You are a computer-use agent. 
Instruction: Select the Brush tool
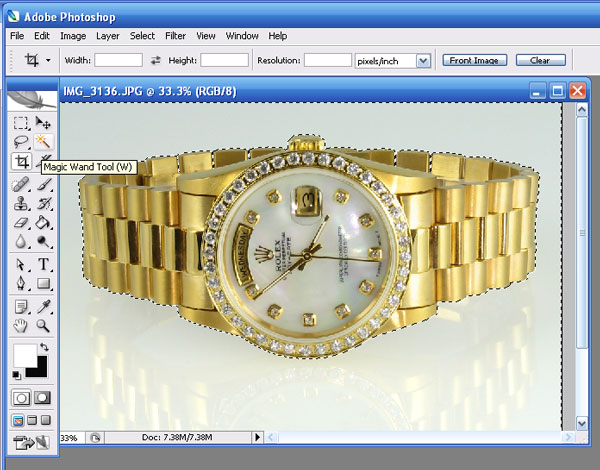(x=43, y=184)
